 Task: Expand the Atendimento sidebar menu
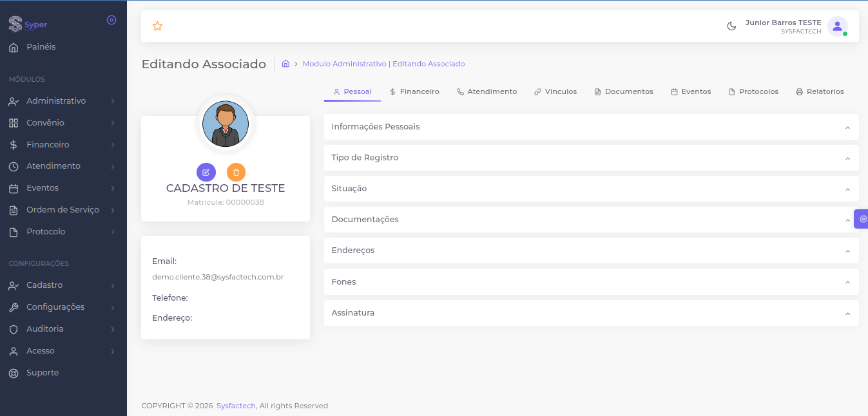coord(63,166)
